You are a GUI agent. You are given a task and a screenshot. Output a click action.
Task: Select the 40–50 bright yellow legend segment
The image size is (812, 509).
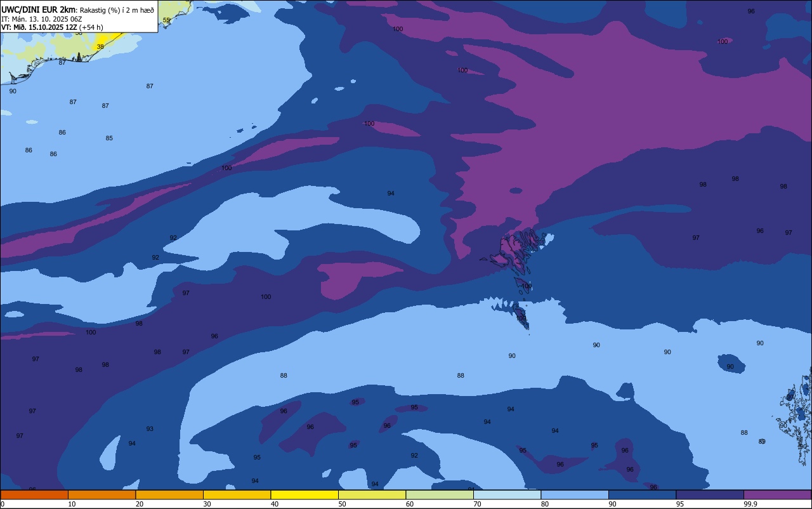(304, 494)
